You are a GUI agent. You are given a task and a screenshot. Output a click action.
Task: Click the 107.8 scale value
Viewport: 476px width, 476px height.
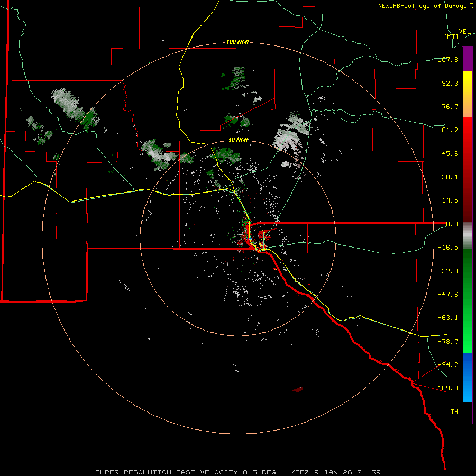(x=448, y=59)
